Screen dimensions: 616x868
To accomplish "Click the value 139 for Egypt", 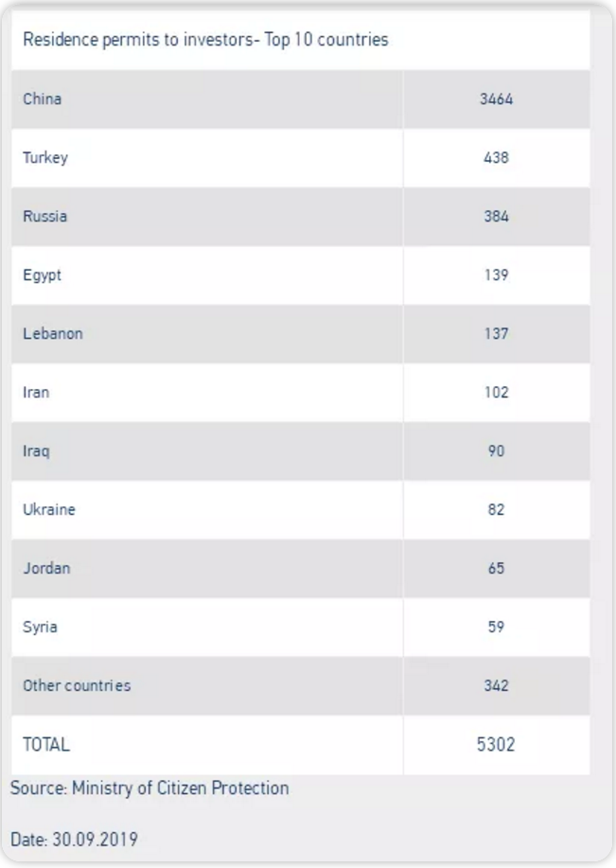I will (x=496, y=275).
